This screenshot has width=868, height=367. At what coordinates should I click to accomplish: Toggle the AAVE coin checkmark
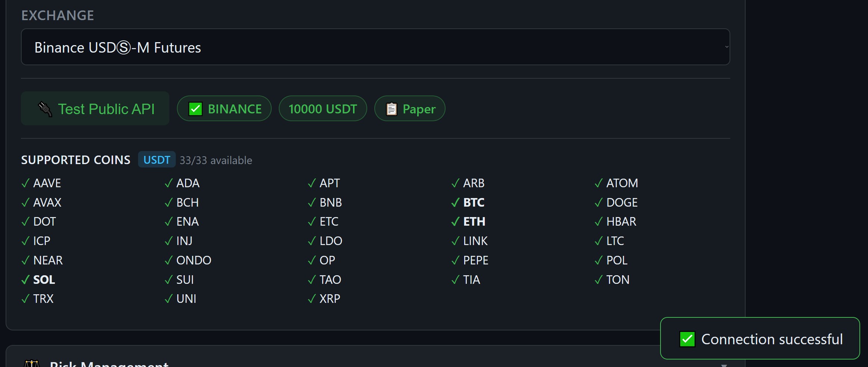coord(25,183)
